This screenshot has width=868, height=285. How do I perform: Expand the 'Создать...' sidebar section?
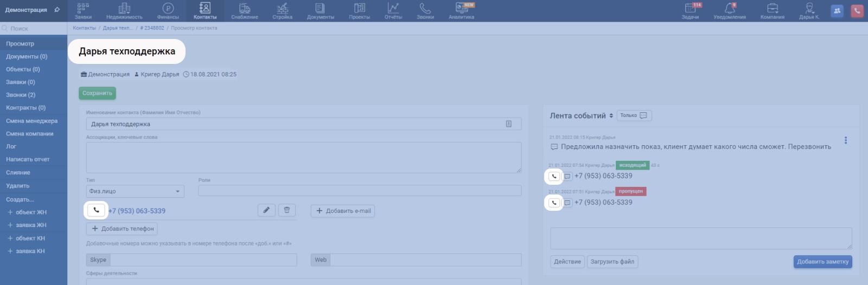(20, 199)
